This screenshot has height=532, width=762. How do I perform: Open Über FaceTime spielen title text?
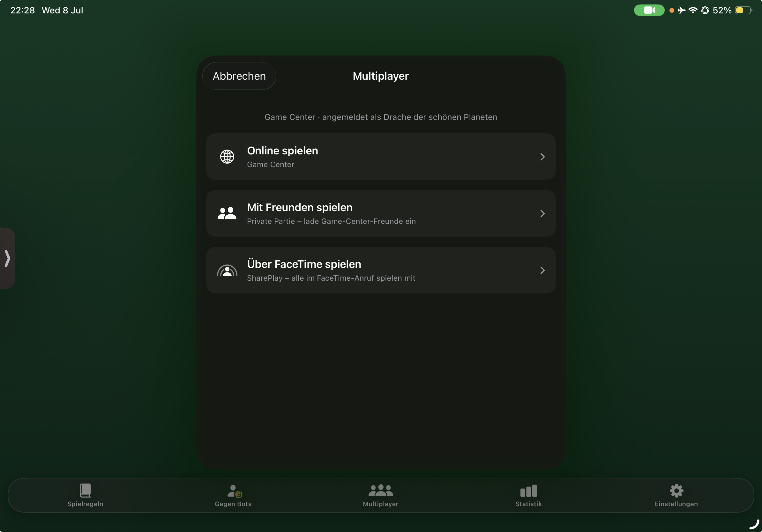click(304, 264)
